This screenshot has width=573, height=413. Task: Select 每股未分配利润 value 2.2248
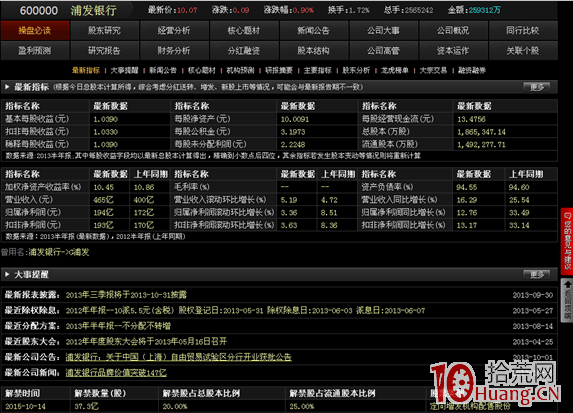(293, 145)
